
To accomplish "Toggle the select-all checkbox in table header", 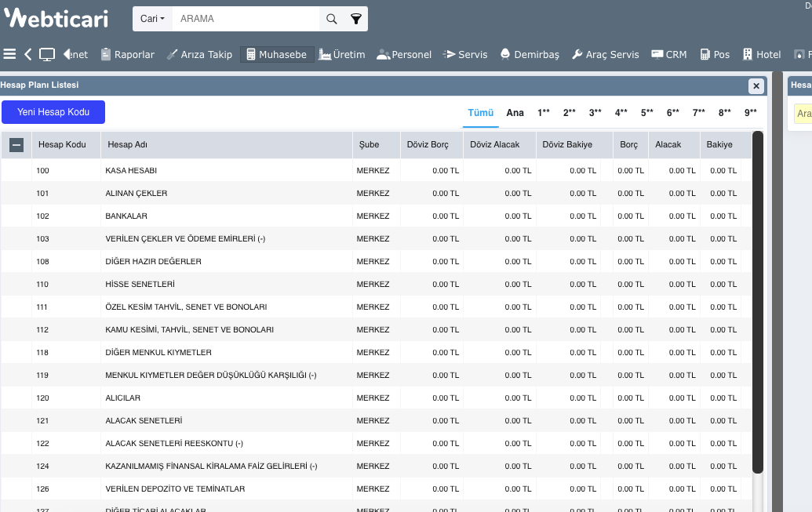I will [16, 145].
